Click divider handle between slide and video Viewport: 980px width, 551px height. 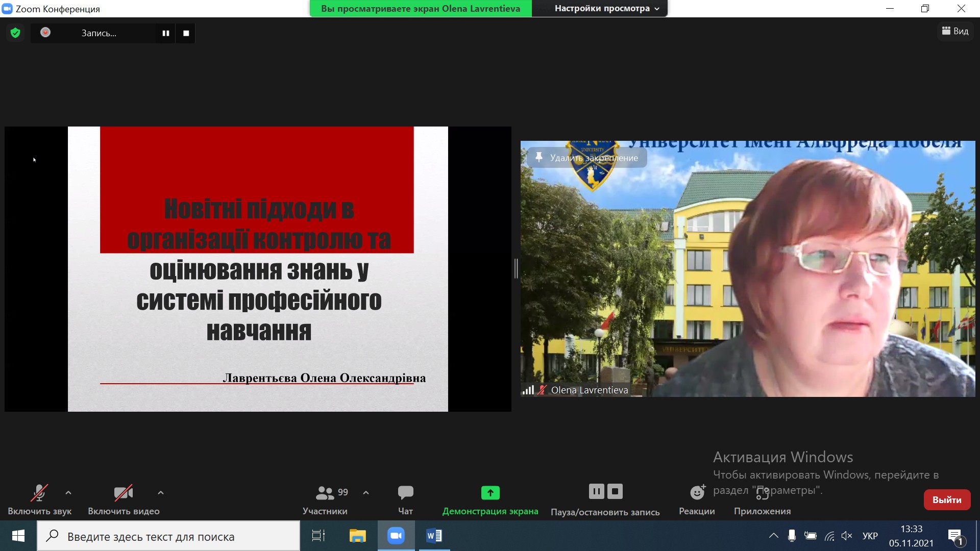[x=516, y=268]
